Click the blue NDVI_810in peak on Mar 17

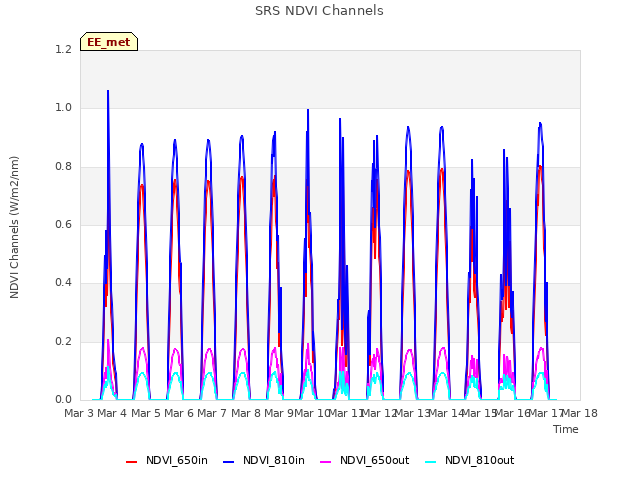coord(540,123)
